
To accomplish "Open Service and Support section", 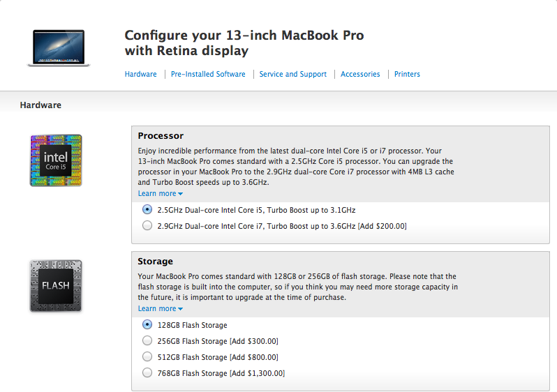I will point(292,74).
